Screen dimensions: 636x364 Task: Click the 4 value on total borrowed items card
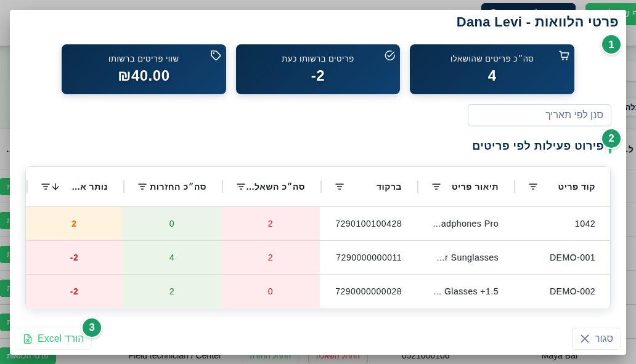tap(492, 76)
